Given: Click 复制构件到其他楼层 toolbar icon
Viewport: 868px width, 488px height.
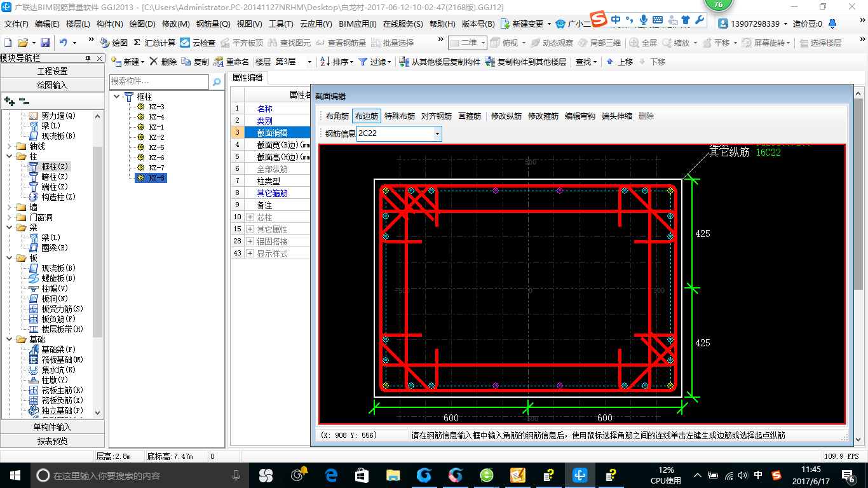Looking at the screenshot, I should [x=526, y=62].
